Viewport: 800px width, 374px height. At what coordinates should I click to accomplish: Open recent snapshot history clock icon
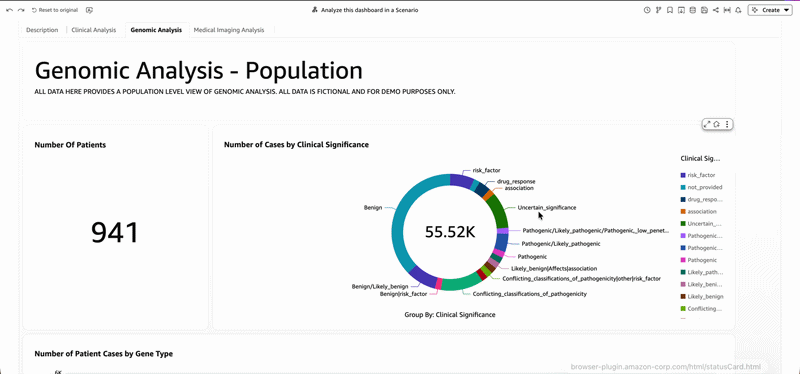point(647,10)
